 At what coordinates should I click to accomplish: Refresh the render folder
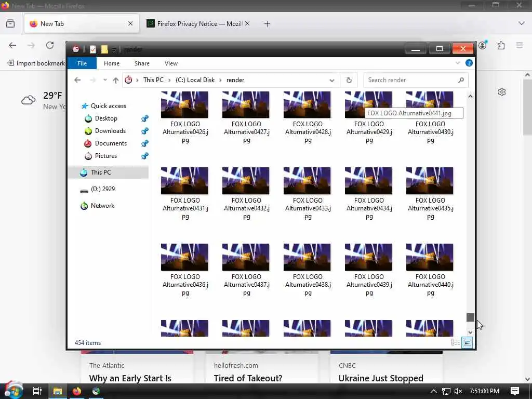[349, 81]
